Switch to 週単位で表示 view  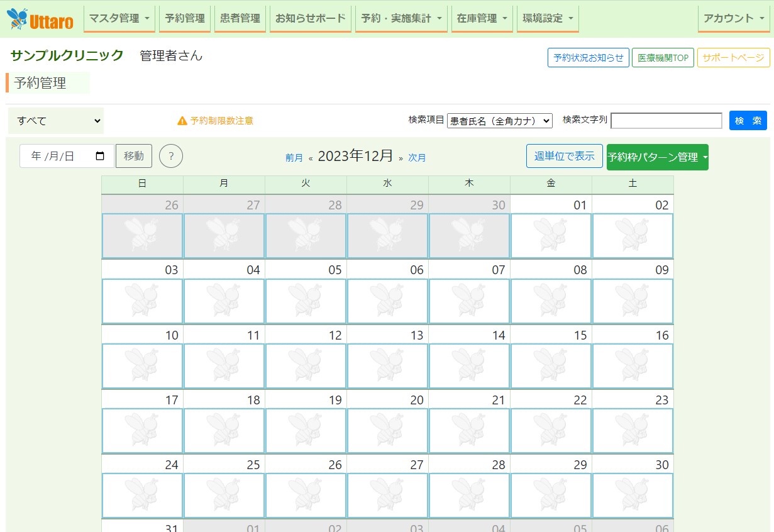point(565,156)
